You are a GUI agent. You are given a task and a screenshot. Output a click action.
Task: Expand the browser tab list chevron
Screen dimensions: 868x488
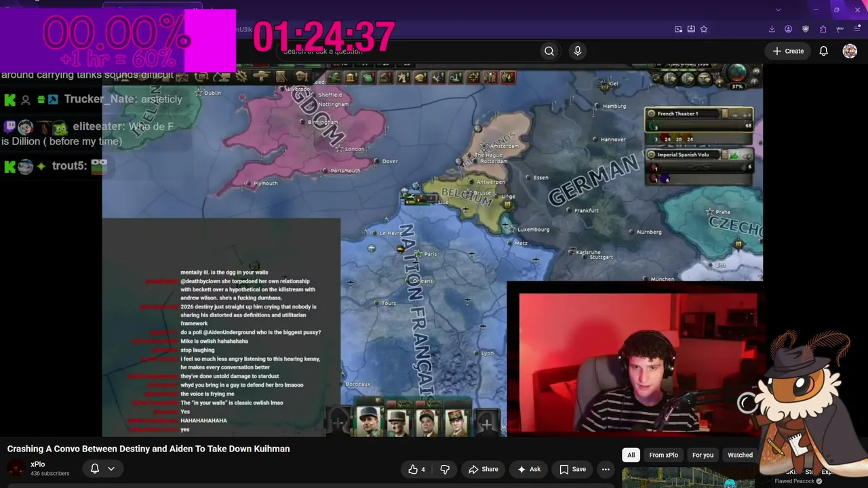tap(778, 9)
